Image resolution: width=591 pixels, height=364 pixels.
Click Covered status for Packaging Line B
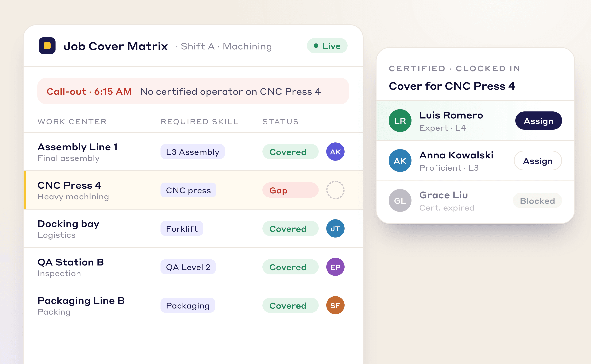(x=290, y=305)
